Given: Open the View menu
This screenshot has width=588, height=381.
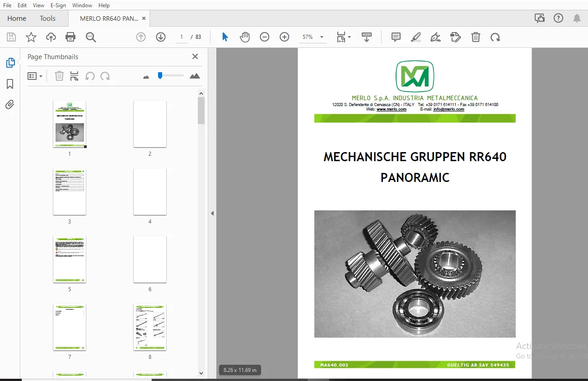Looking at the screenshot, I should point(38,5).
